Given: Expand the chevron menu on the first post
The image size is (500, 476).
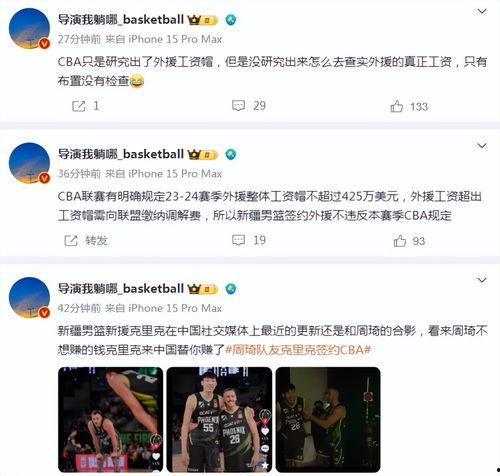Looking at the screenshot, I should (482, 11).
